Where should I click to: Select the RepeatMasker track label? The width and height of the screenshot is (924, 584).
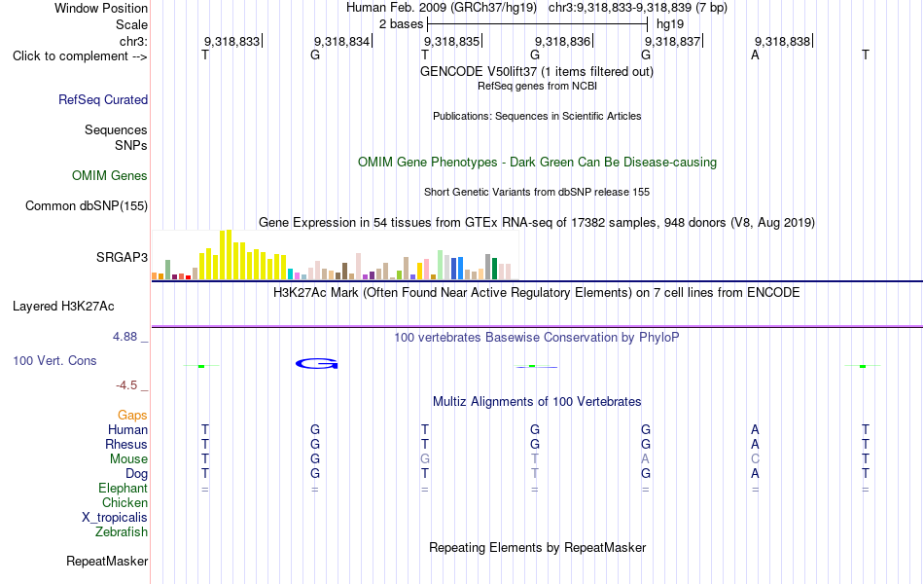click(x=107, y=561)
